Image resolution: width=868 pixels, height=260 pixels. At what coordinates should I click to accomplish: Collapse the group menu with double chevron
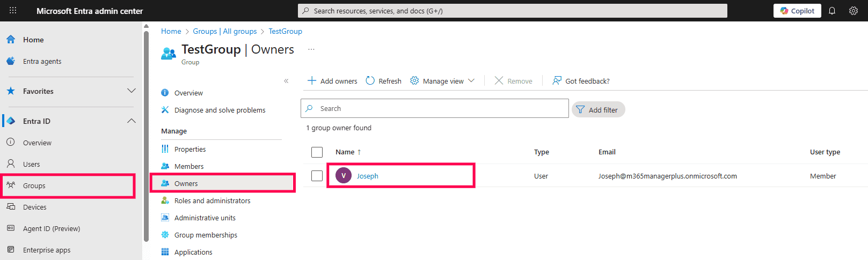click(286, 81)
